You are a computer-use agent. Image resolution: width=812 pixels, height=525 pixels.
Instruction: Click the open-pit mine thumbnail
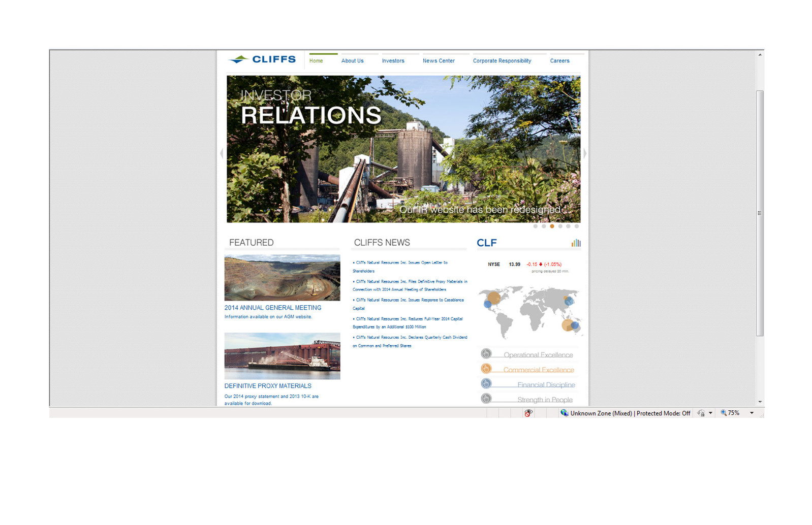[283, 278]
